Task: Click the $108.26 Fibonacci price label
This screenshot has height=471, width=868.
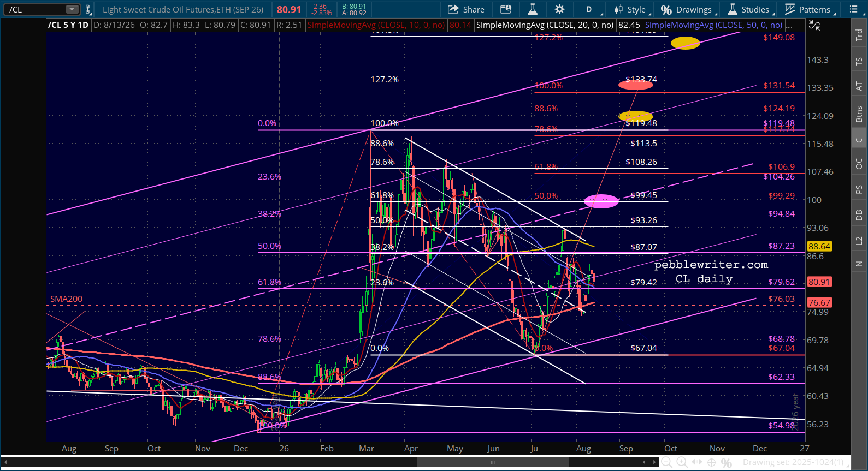Action: [x=641, y=162]
